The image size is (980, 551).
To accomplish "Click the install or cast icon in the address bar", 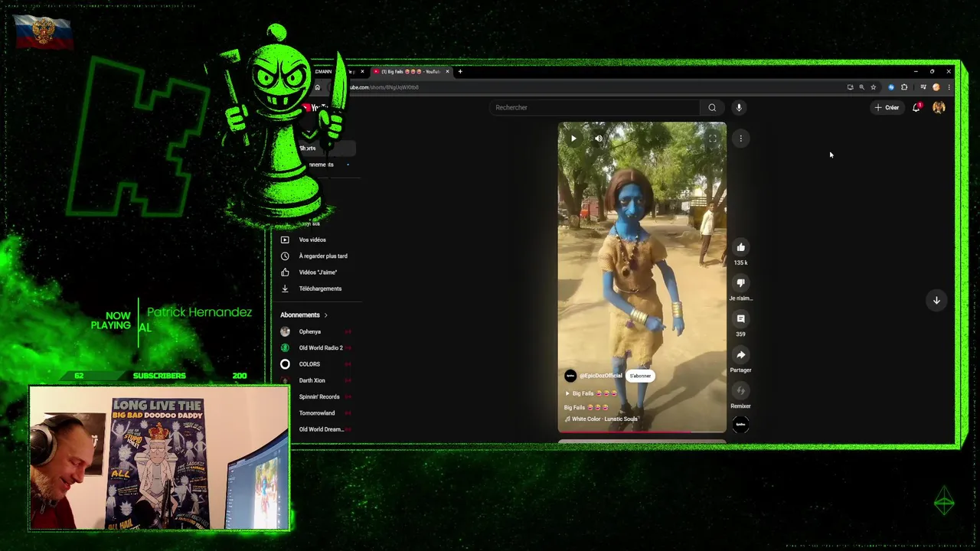I will point(850,87).
